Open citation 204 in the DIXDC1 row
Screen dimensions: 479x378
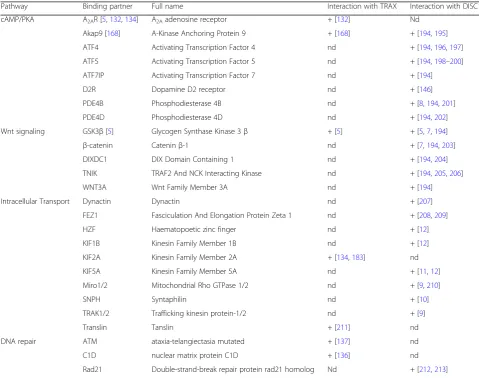coord(440,159)
